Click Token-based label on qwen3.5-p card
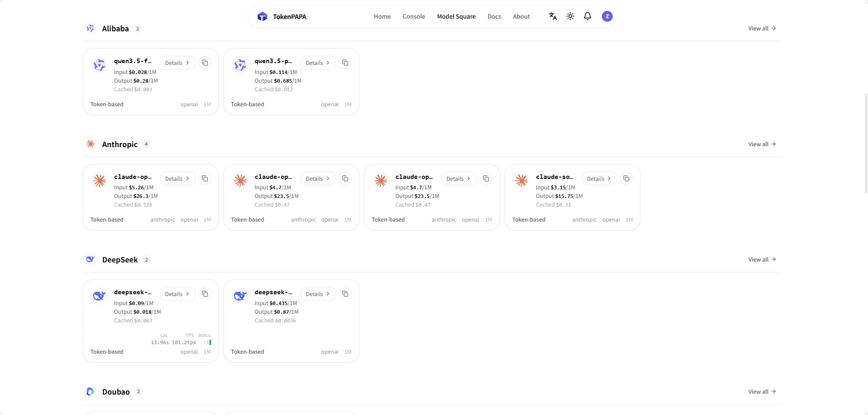868x415 pixels. (x=248, y=104)
